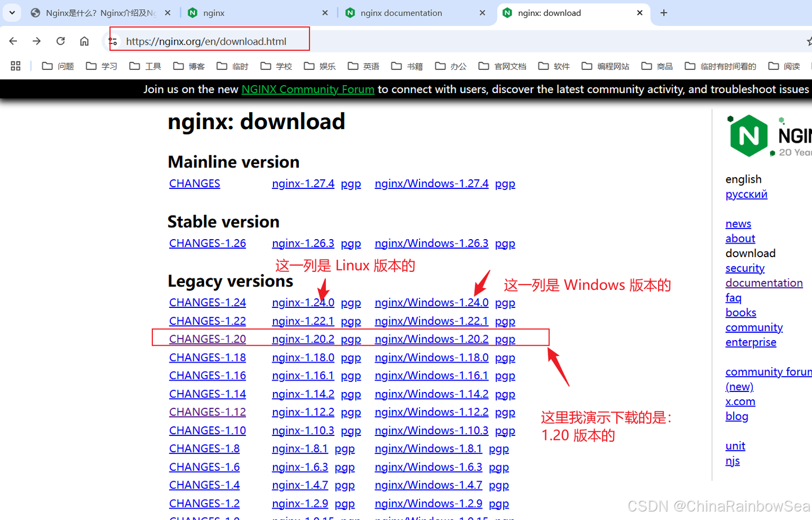The image size is (812, 520).
Task: Open the 官网文档 bookmarks folder
Action: 509,65
